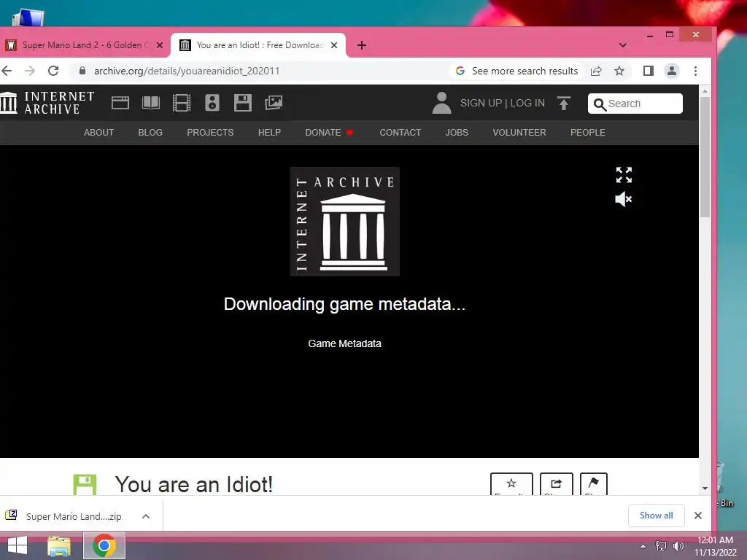Focus the Internet Archive Search field
The height and width of the screenshot is (560, 747).
pos(635,104)
